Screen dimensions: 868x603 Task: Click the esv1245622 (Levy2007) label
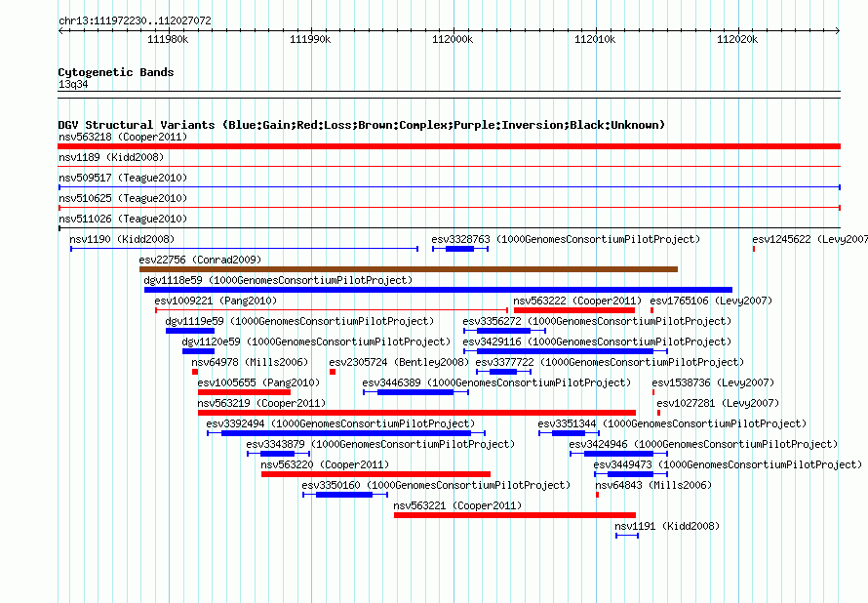click(x=809, y=239)
